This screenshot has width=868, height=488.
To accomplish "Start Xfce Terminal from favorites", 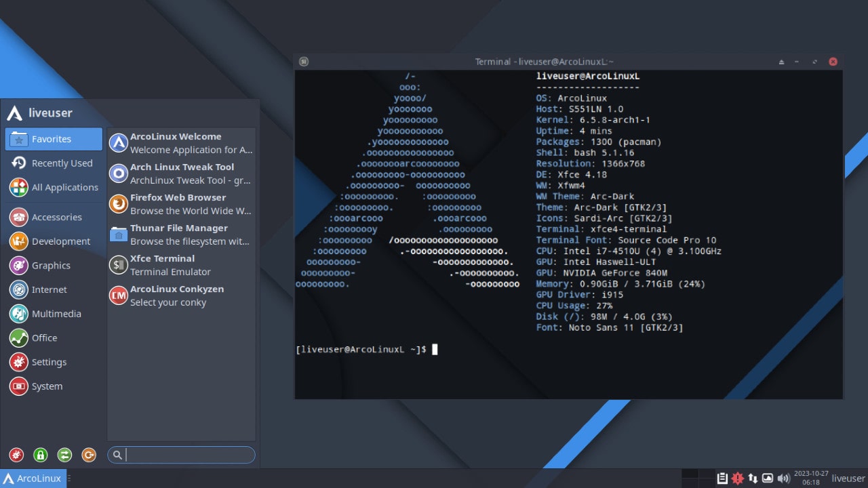I will 181,265.
